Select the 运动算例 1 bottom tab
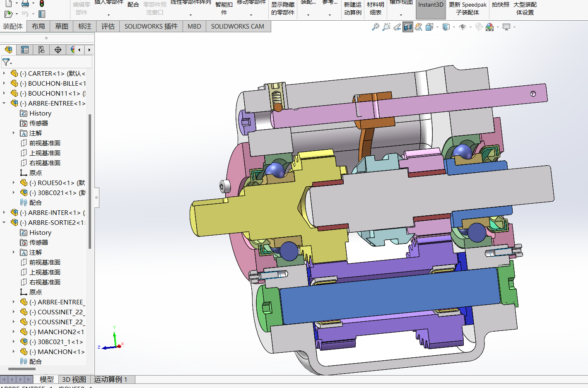 pyautogui.click(x=111, y=379)
